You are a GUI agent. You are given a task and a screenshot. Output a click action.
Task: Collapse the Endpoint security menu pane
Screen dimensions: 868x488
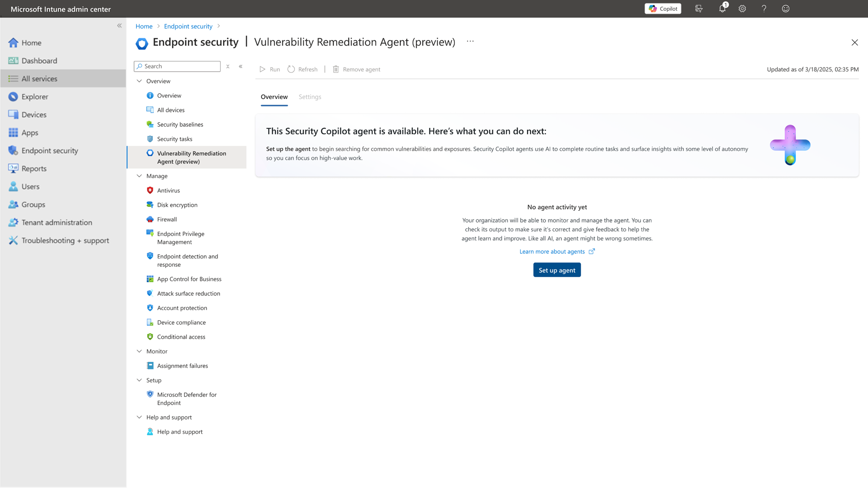(240, 66)
